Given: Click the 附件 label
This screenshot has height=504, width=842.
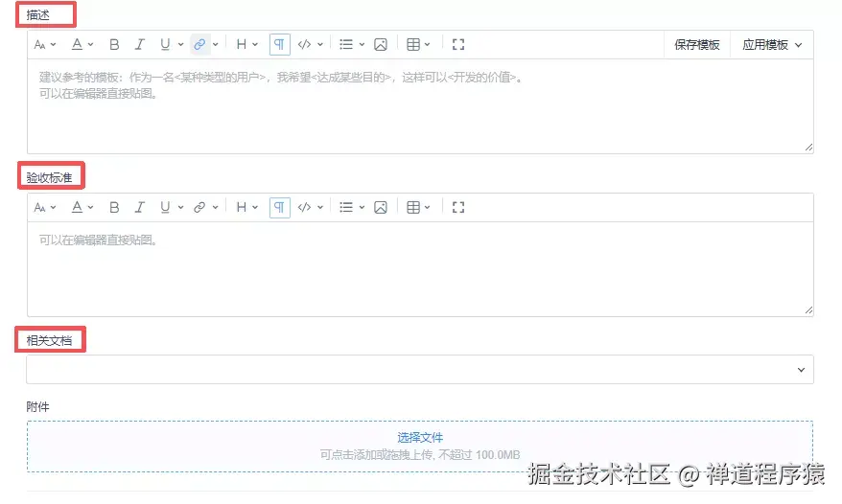Looking at the screenshot, I should 37,407.
